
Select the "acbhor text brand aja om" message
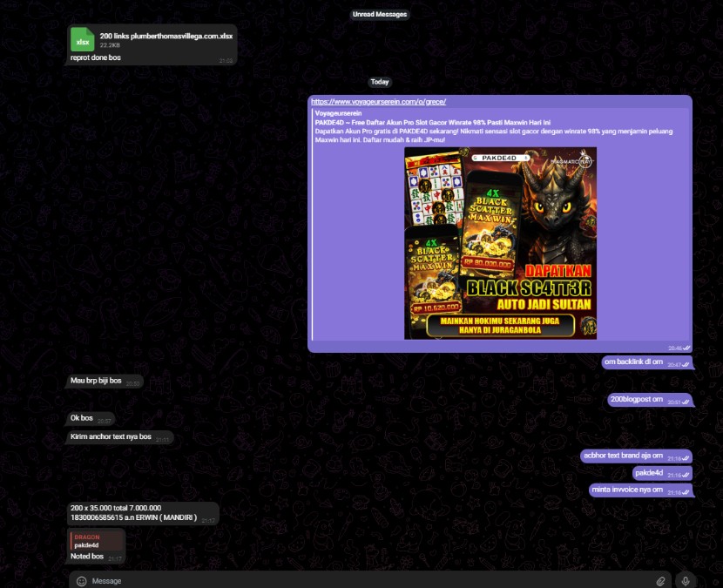623,456
